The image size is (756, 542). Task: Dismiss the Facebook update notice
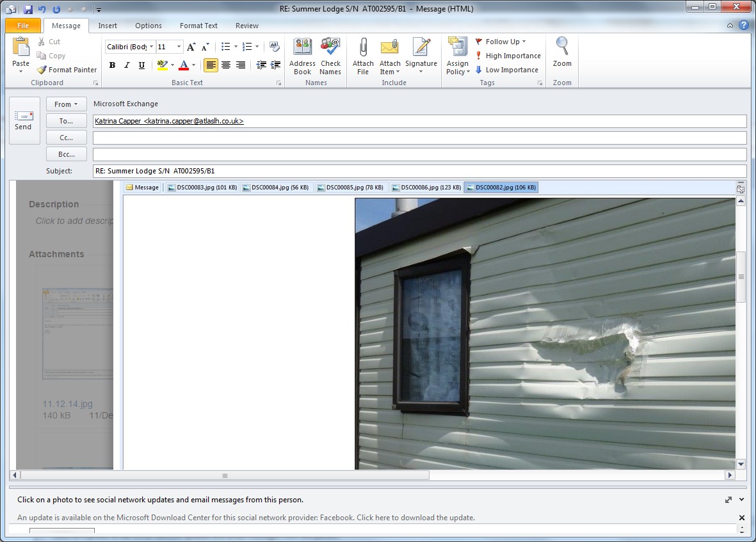741,518
